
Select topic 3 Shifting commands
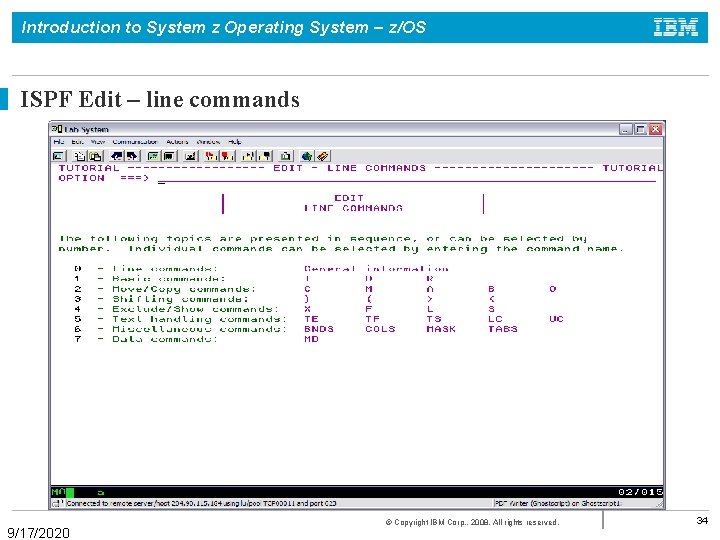161,299
